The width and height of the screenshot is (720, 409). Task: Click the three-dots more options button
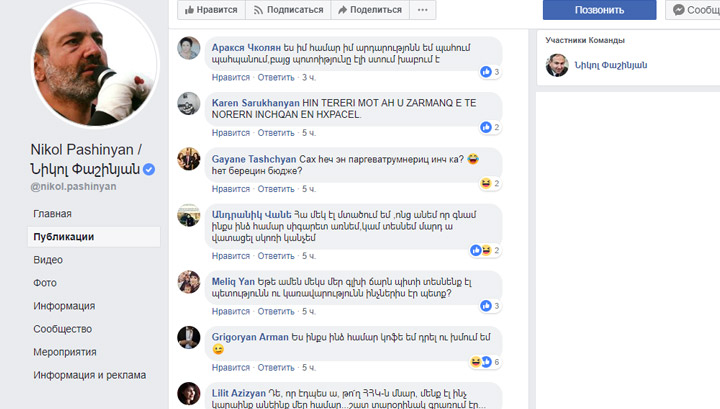point(422,10)
